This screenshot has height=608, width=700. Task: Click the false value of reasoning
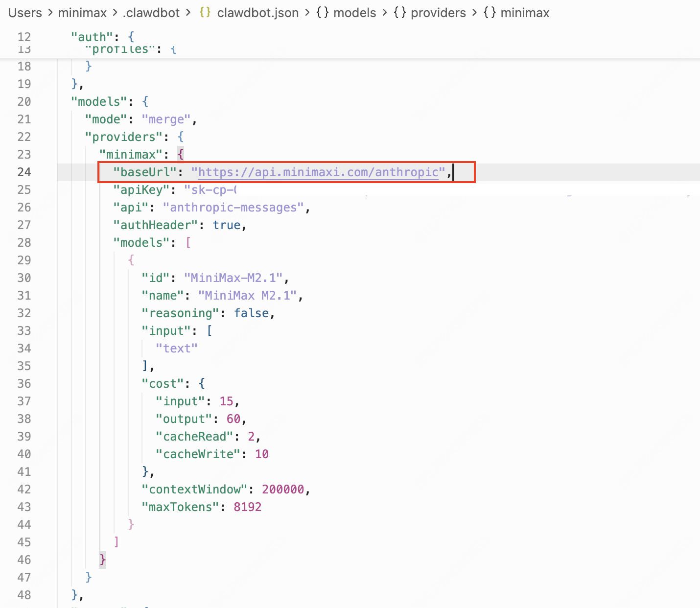(x=251, y=313)
